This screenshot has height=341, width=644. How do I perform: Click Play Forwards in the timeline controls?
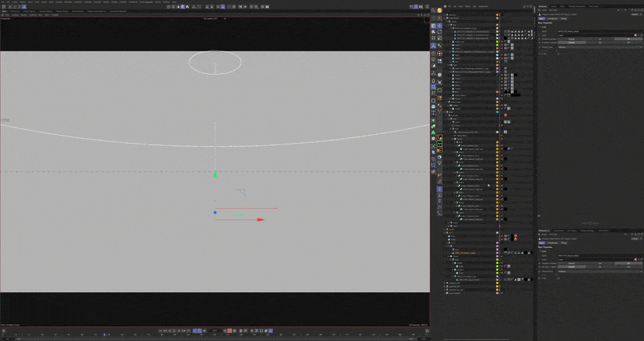174,331
